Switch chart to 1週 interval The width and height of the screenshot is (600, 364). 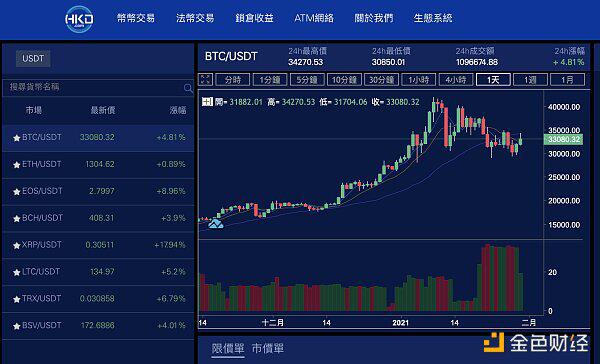tap(530, 80)
